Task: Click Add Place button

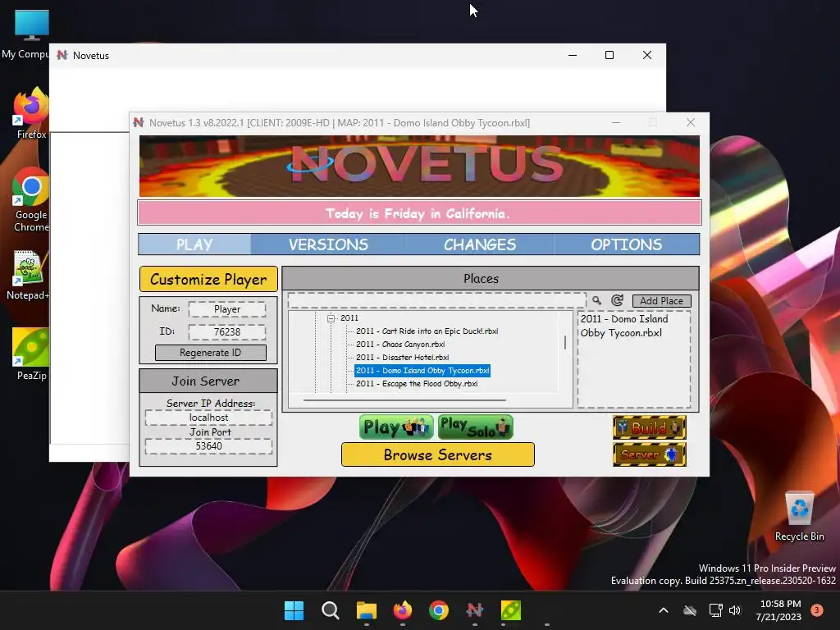Action: 662,301
